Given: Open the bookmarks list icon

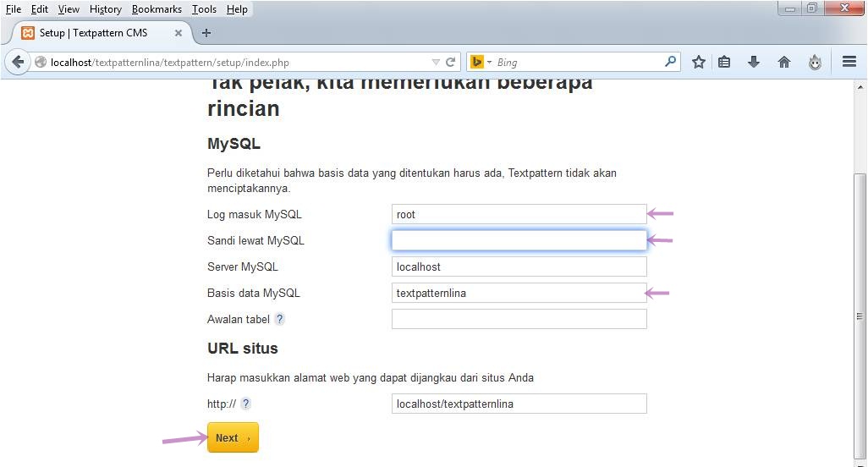Looking at the screenshot, I should [x=724, y=62].
